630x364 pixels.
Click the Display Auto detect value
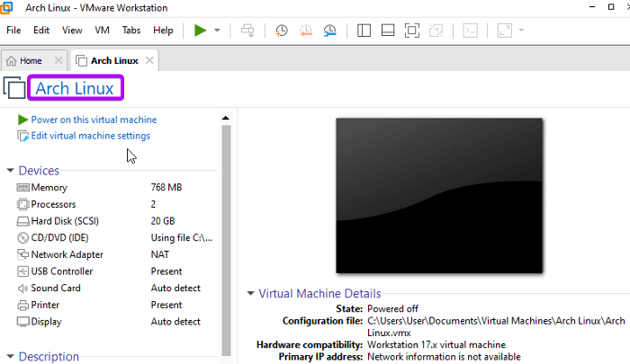175,322
